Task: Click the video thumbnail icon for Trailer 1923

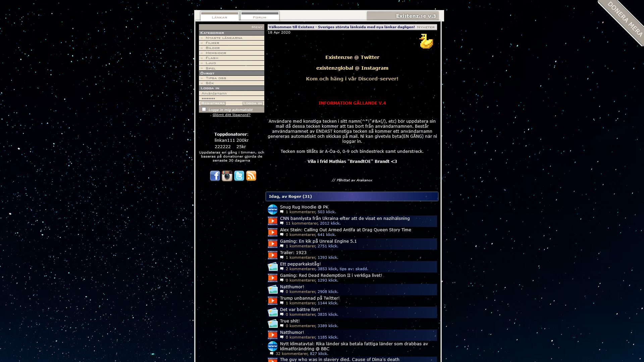Action: point(273,255)
